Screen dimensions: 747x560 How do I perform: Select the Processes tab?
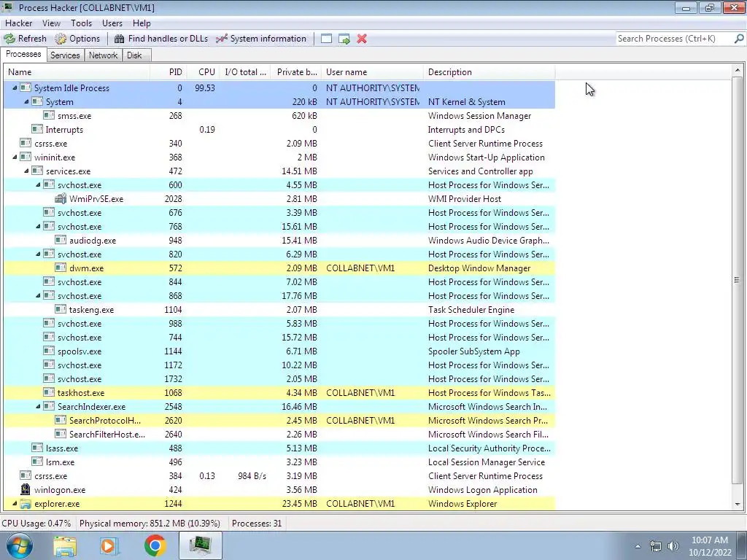tap(23, 54)
